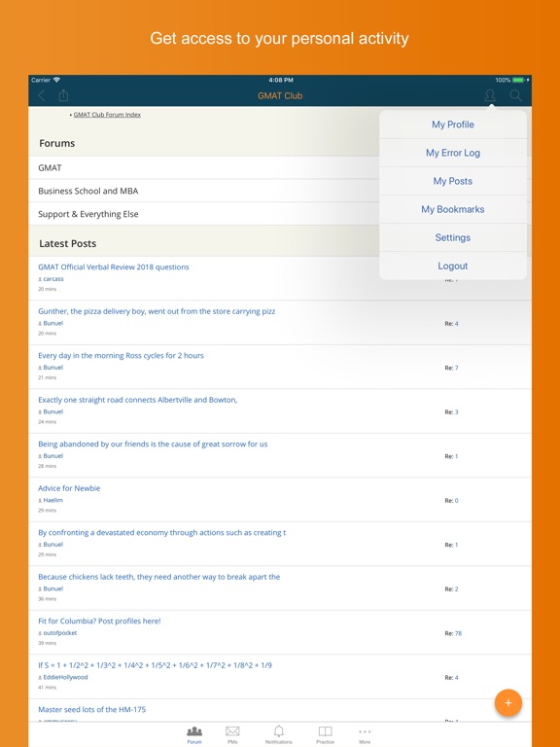Open the chickens lack teeth post
Viewport: 560px width, 747px height.
click(x=159, y=577)
